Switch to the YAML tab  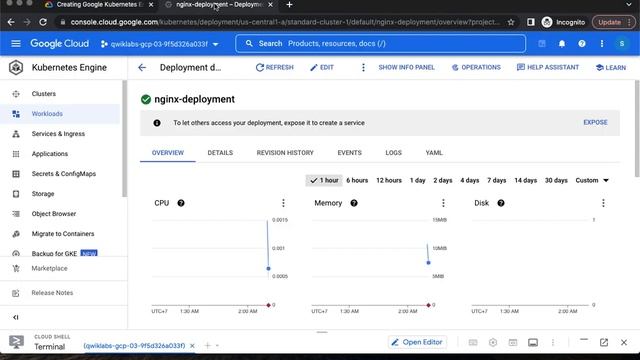click(x=434, y=153)
